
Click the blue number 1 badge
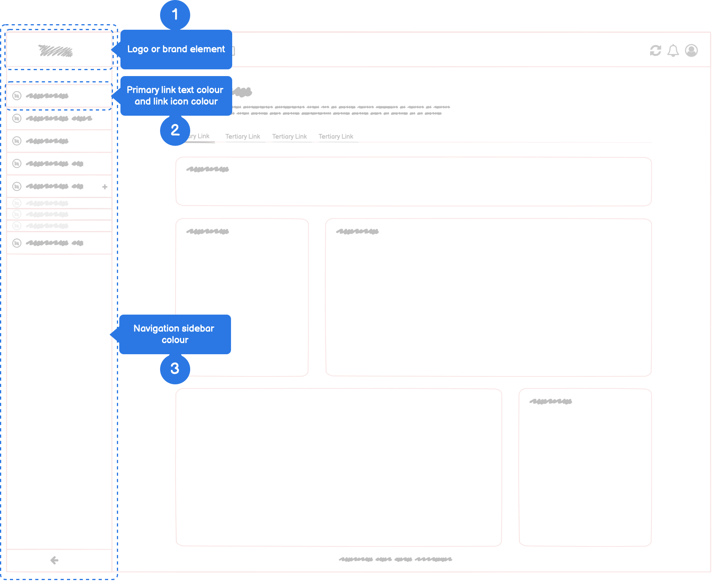pyautogui.click(x=175, y=15)
